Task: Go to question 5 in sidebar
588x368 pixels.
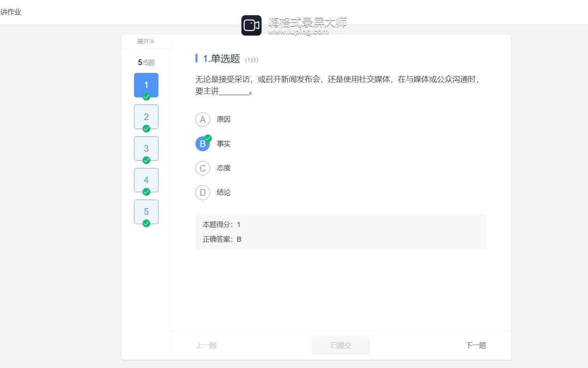Action: 146,212
